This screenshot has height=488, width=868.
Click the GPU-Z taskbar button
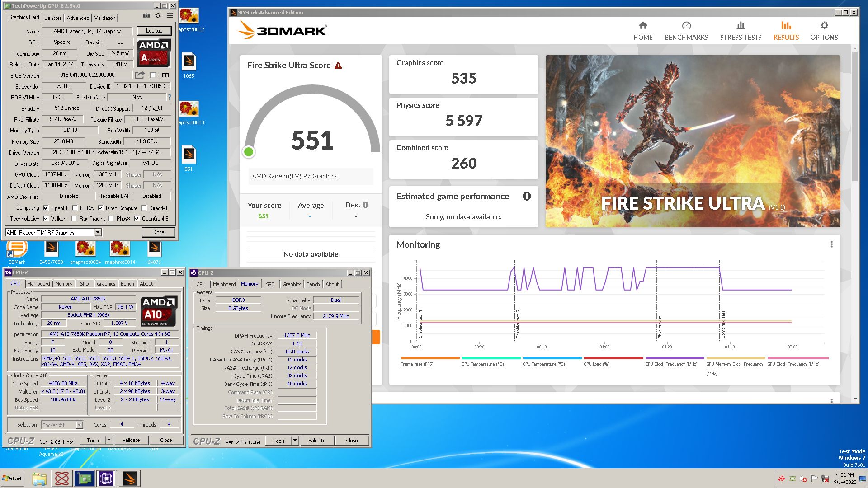(85, 479)
